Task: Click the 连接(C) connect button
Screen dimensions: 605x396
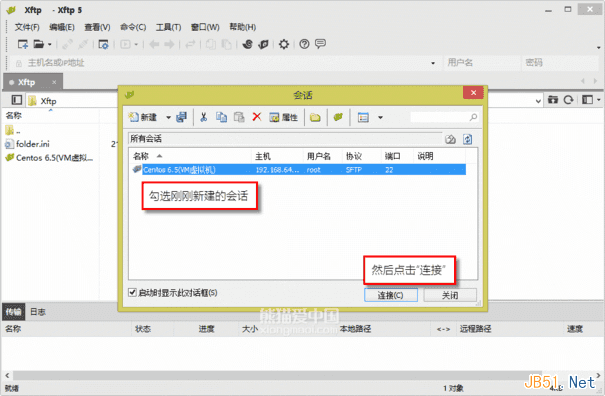Action: point(390,295)
